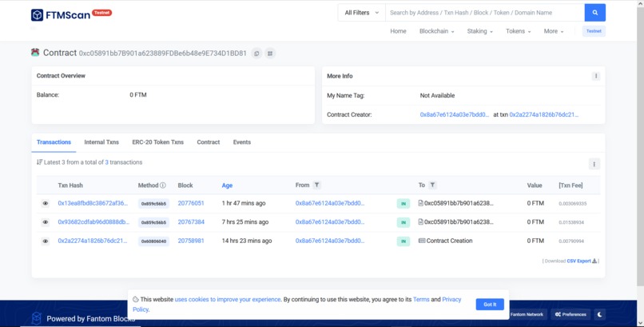
Task: Click the Txn Fee column header
Action: [x=570, y=185]
